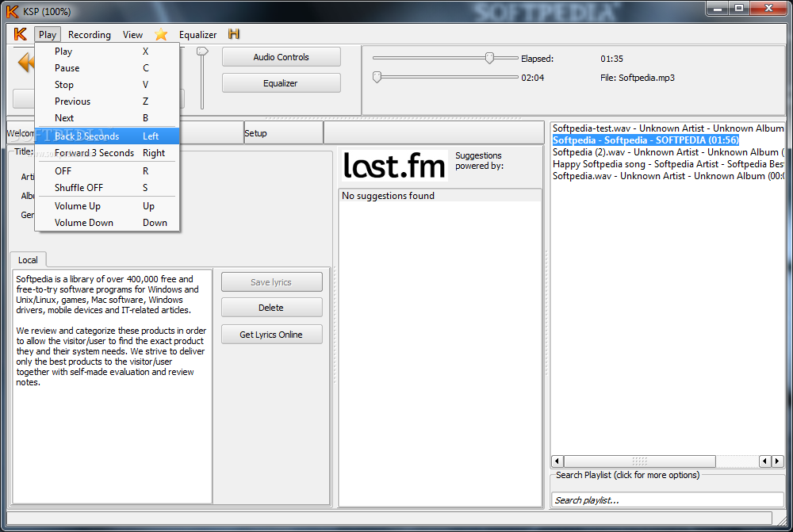This screenshot has width=793, height=532.
Task: Click the 01:35 elapsed time value
Action: pos(611,59)
